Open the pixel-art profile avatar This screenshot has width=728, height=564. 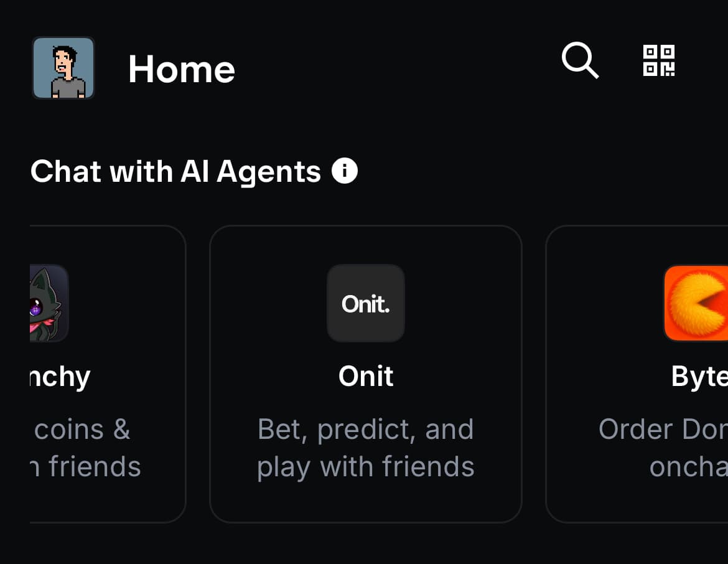(x=63, y=68)
